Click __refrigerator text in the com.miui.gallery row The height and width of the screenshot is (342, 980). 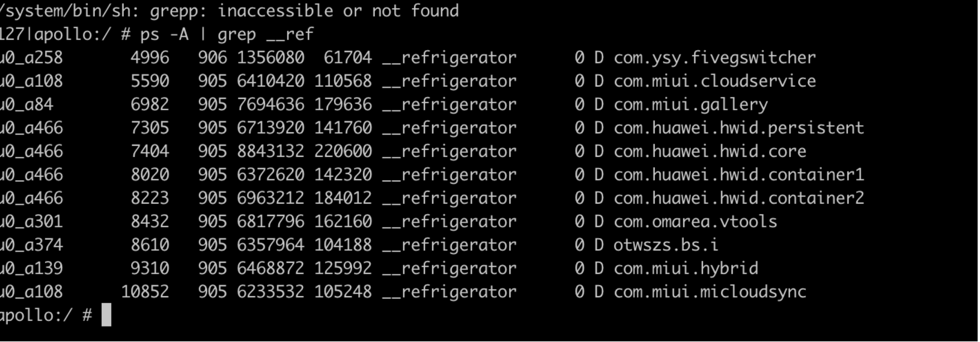pos(449,104)
